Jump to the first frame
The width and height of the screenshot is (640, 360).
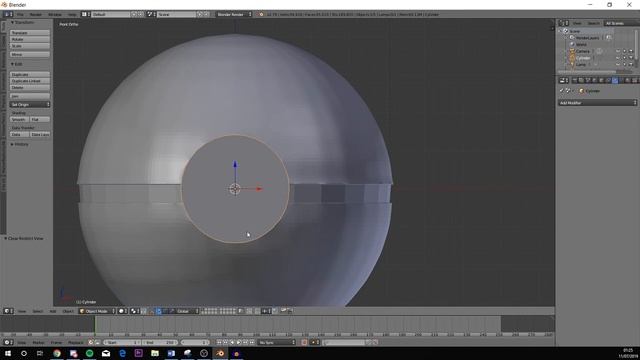[x=219, y=342]
